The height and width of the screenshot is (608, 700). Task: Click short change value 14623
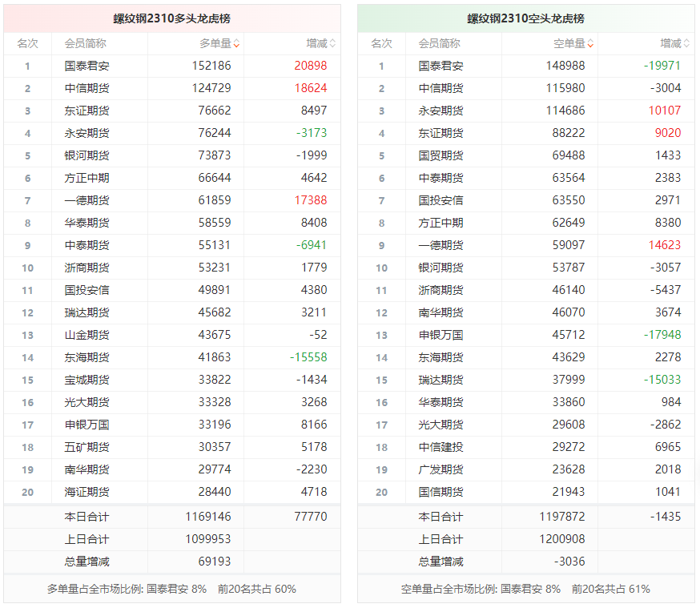(665, 245)
